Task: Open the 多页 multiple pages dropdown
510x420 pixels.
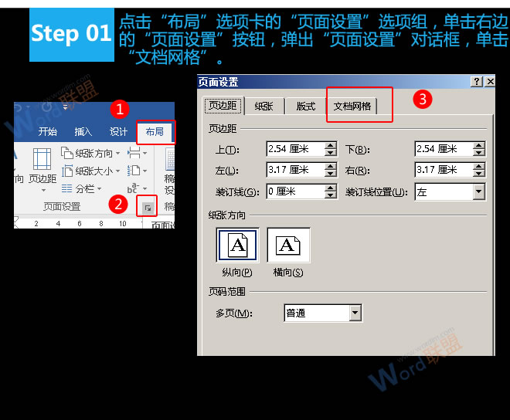Action: [355, 313]
